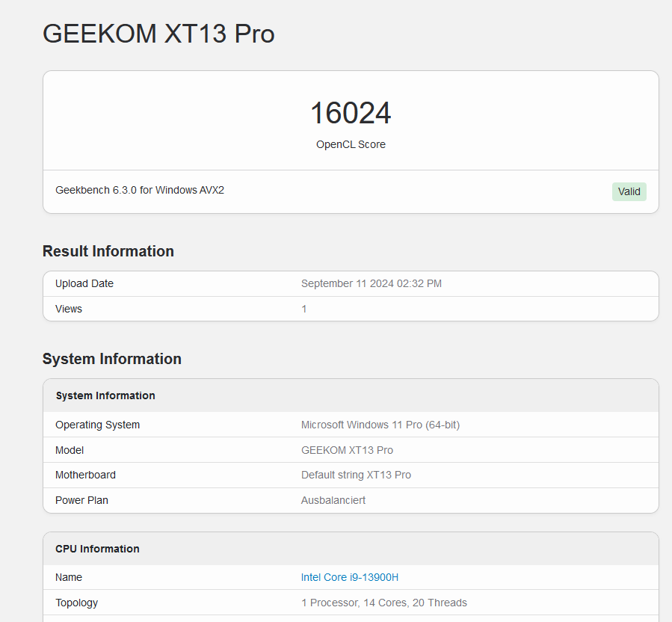Viewport: 672px width, 622px height.
Task: Open the Intel Core i9-13900H link
Action: [349, 577]
